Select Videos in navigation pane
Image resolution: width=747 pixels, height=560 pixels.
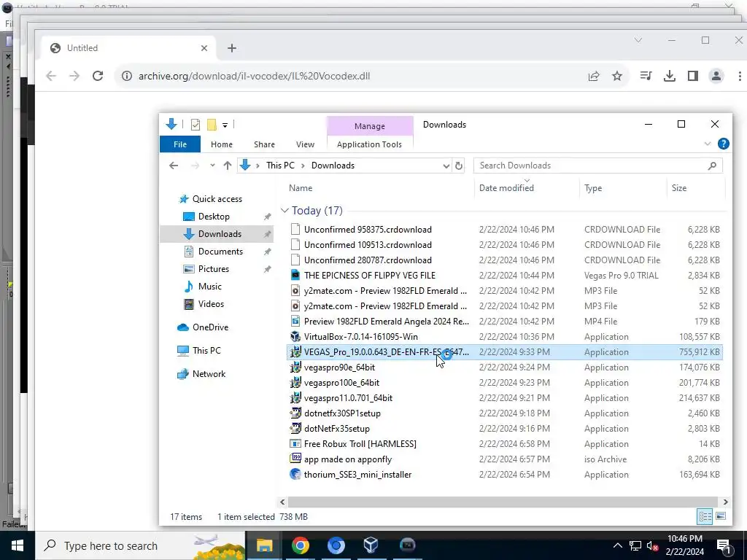click(211, 304)
